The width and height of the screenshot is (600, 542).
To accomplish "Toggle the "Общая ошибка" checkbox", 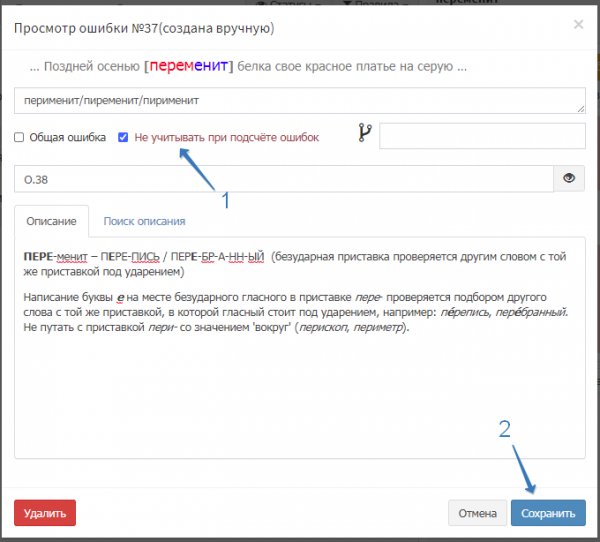I will point(19,137).
